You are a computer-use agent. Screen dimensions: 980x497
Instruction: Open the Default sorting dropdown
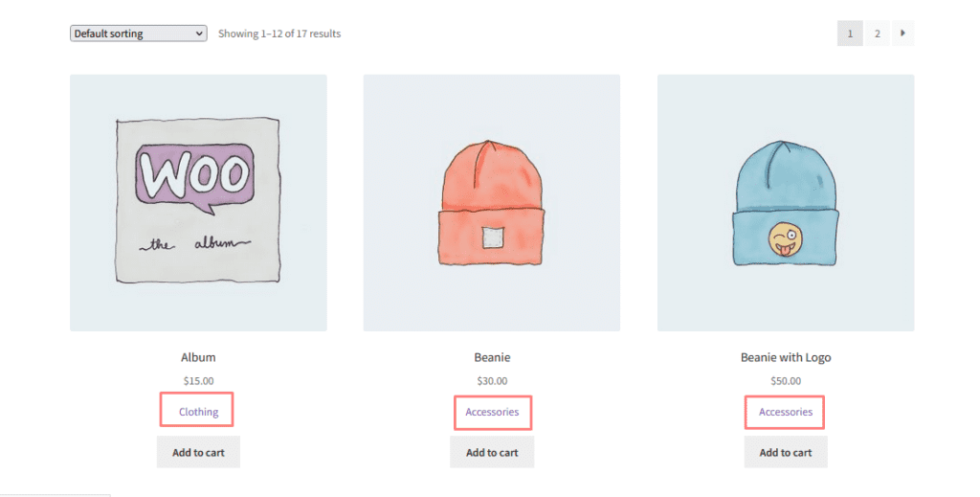[138, 34]
